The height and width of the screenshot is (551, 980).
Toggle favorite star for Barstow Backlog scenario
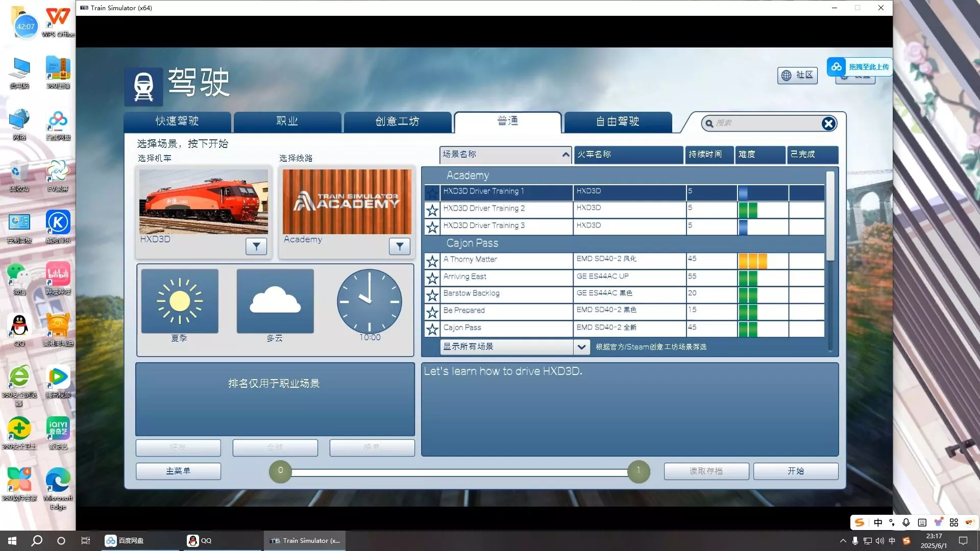[432, 295]
